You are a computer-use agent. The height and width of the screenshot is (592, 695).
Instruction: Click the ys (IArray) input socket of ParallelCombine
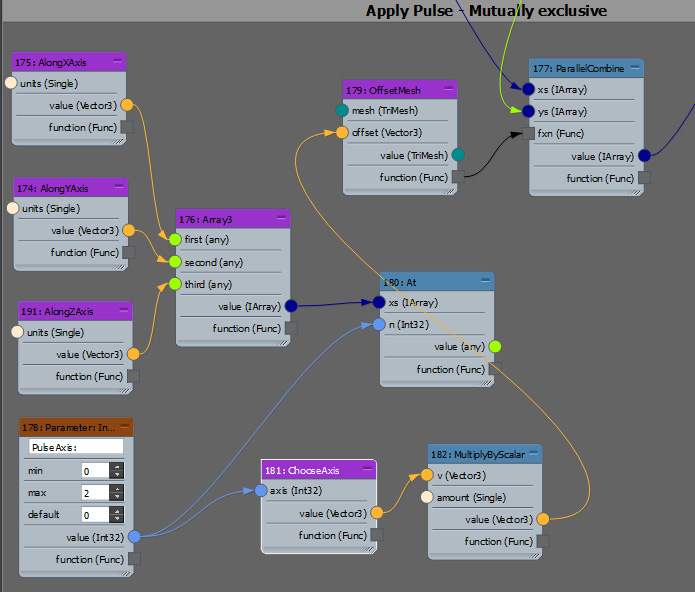click(x=528, y=111)
